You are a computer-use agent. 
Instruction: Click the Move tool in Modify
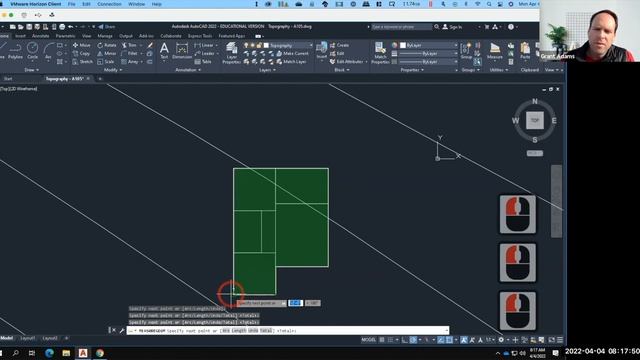pyautogui.click(x=82, y=45)
